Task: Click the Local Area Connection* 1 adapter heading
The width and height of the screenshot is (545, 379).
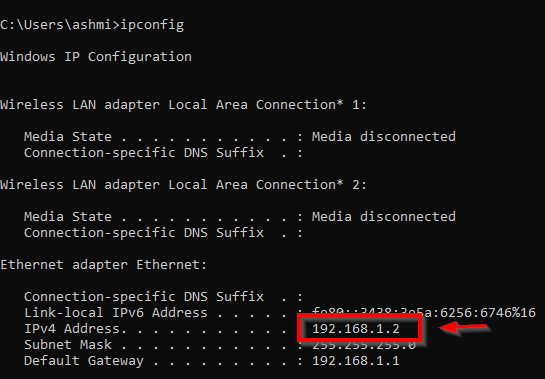Action: pyautogui.click(x=183, y=105)
